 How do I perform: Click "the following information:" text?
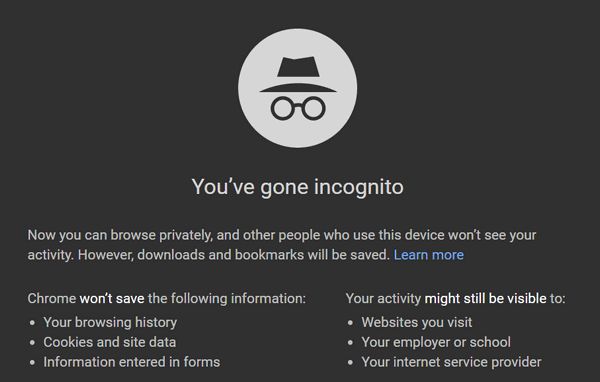pyautogui.click(x=227, y=299)
